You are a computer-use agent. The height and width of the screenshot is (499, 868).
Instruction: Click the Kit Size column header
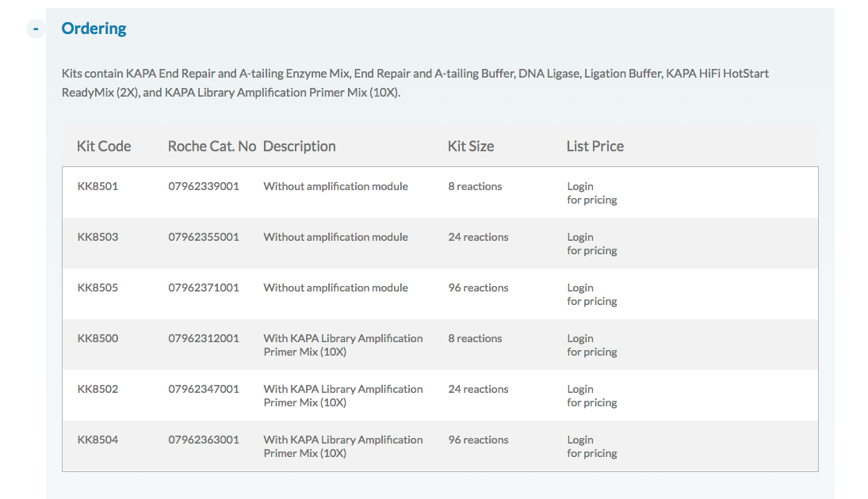pos(471,146)
